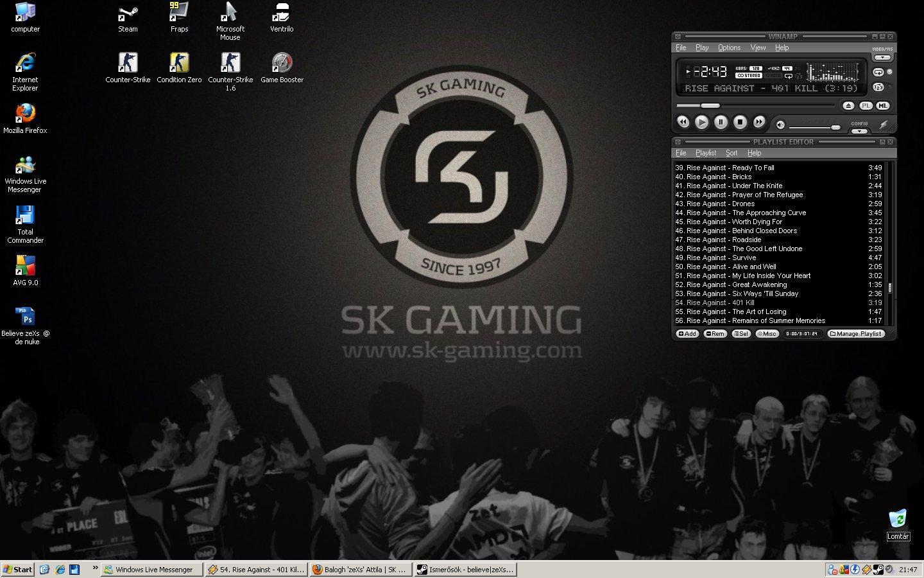The width and height of the screenshot is (924, 578).
Task: Expand the CONFIG drawer arrow
Action: [x=859, y=130]
